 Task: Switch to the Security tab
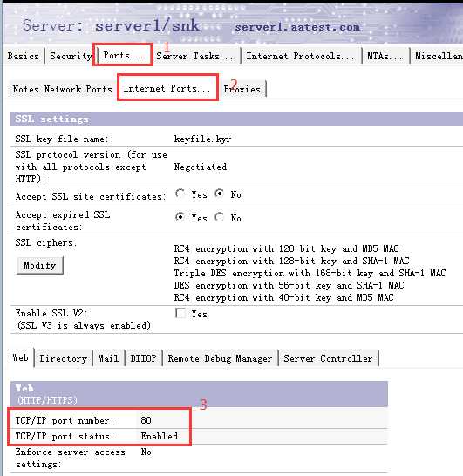pyautogui.click(x=71, y=56)
